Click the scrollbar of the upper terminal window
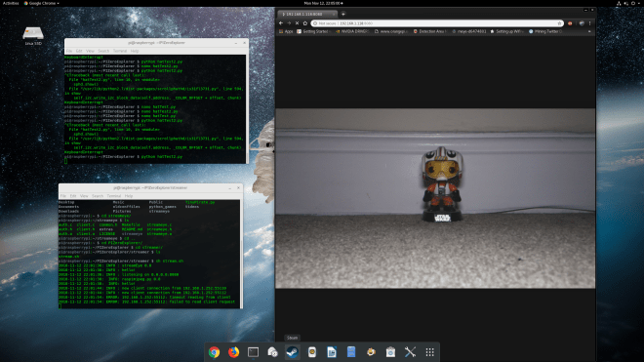This screenshot has width=644, height=362. [x=247, y=109]
